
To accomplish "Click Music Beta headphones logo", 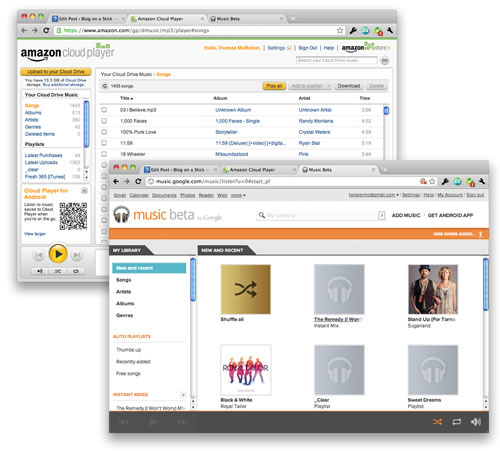I will 121,214.
